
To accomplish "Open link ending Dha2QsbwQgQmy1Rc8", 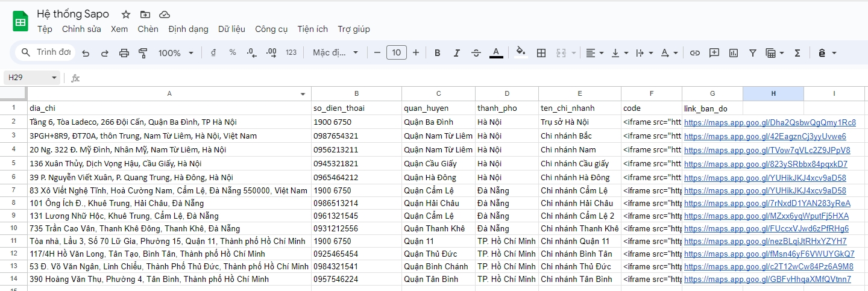I will tap(770, 122).
